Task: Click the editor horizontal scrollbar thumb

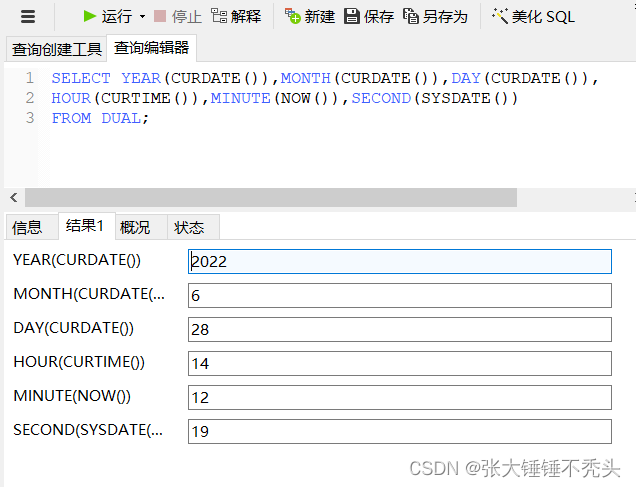Action: [x=271, y=197]
